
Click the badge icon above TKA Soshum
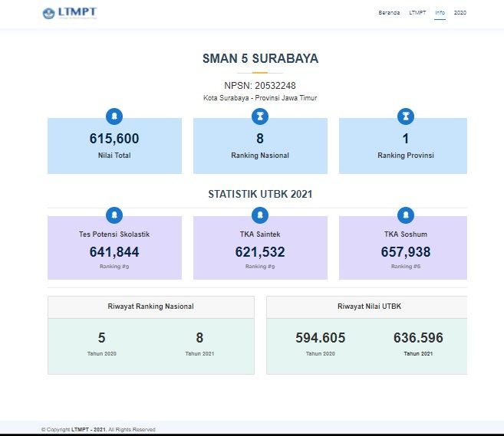(406, 215)
